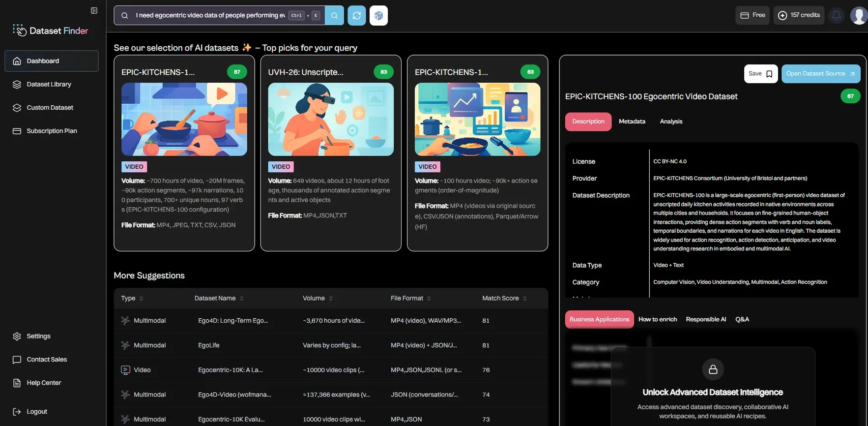Viewport: 868px width, 426px height.
Task: Click the Open Dataset Source button
Action: pos(821,74)
